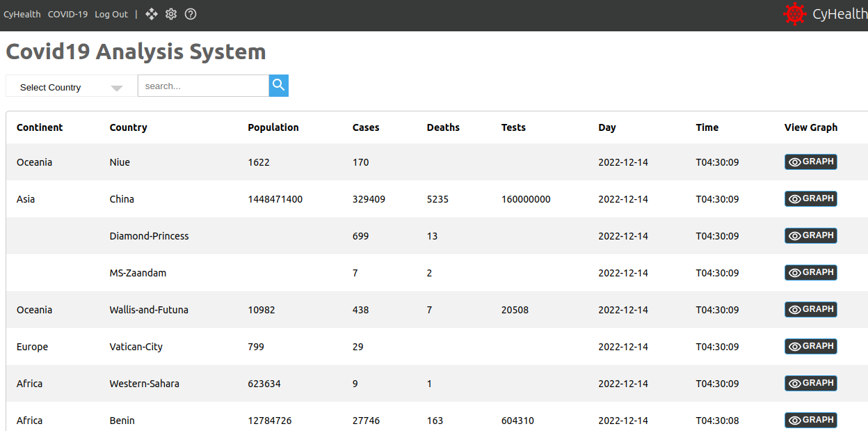Viewport: 868px width, 431px height.
Task: Click the red CyHealth virus logo
Action: 794,14
